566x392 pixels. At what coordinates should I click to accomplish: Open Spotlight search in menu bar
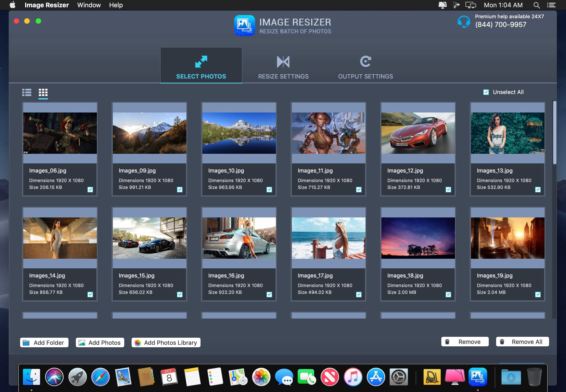tap(537, 5)
